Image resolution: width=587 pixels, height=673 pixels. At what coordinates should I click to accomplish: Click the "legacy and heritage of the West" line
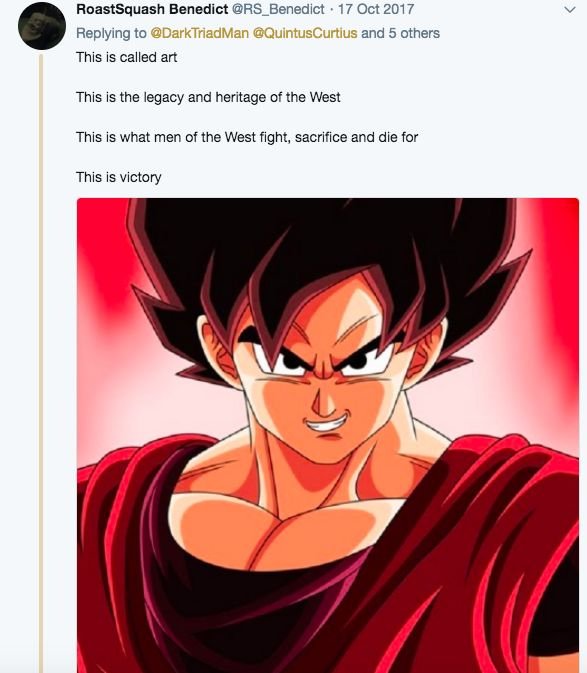coord(208,97)
